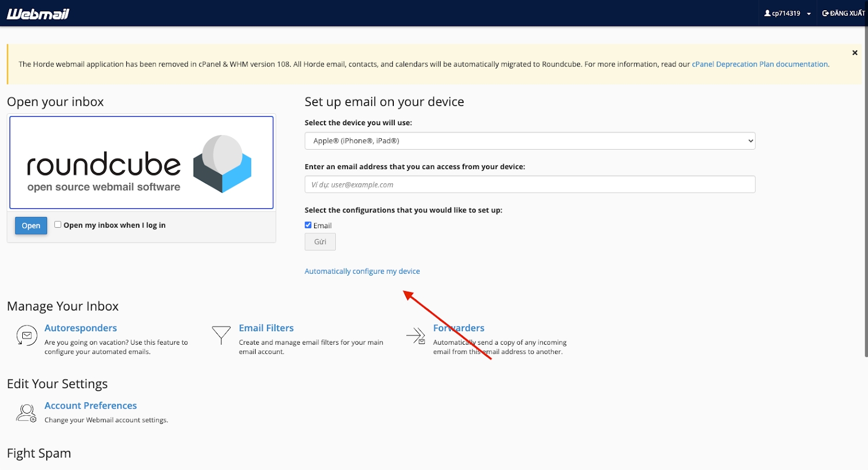Go to Email Filters page
This screenshot has height=470, width=868.
tap(266, 328)
